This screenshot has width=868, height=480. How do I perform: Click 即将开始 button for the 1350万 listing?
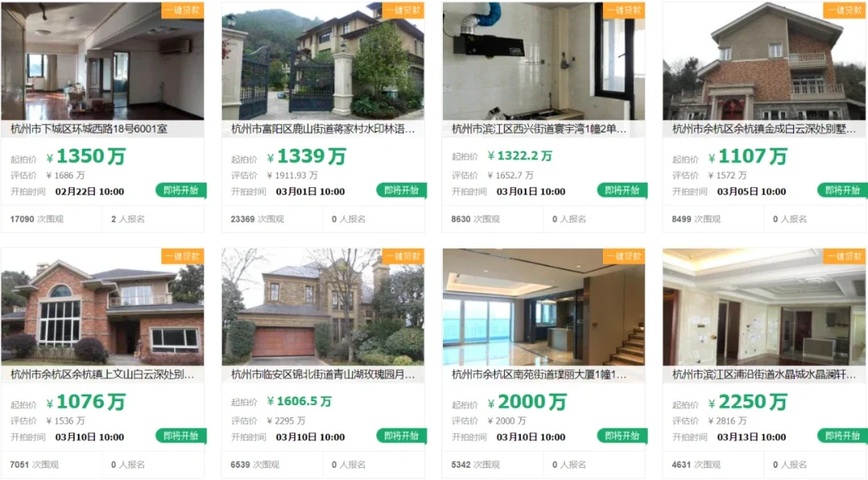coord(181,191)
